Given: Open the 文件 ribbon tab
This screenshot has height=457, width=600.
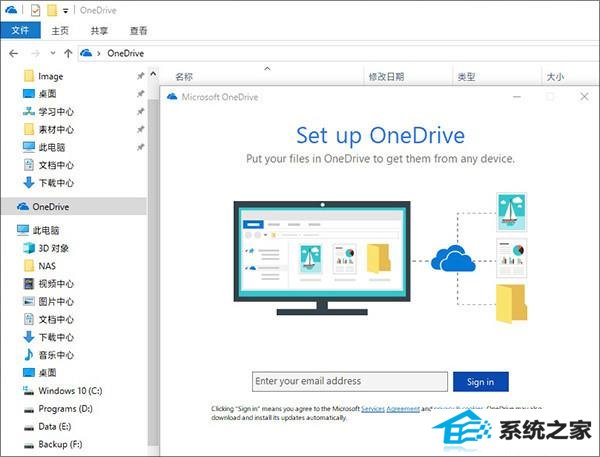Looking at the screenshot, I should click(x=20, y=30).
